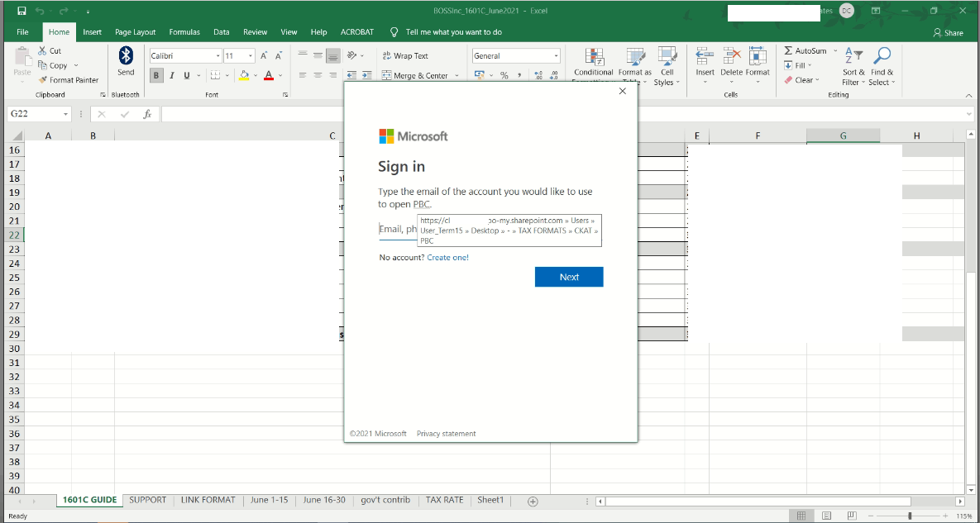
Task: Open the Privacy statement link
Action: 447,434
